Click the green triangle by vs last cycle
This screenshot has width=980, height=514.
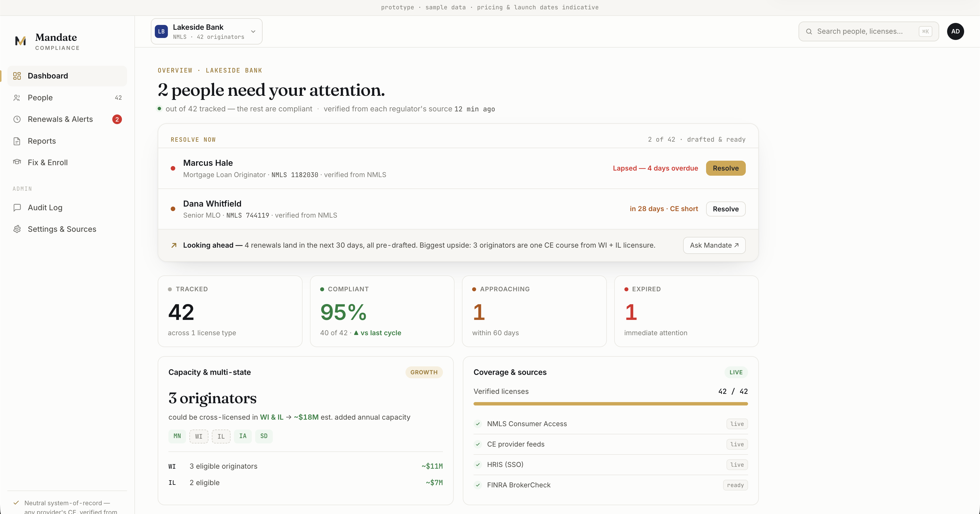356,333
